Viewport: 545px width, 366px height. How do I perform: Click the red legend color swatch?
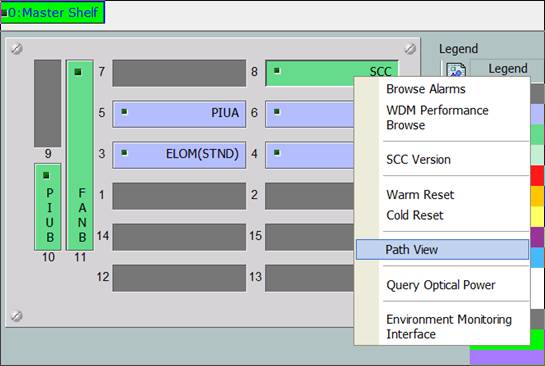(x=538, y=176)
